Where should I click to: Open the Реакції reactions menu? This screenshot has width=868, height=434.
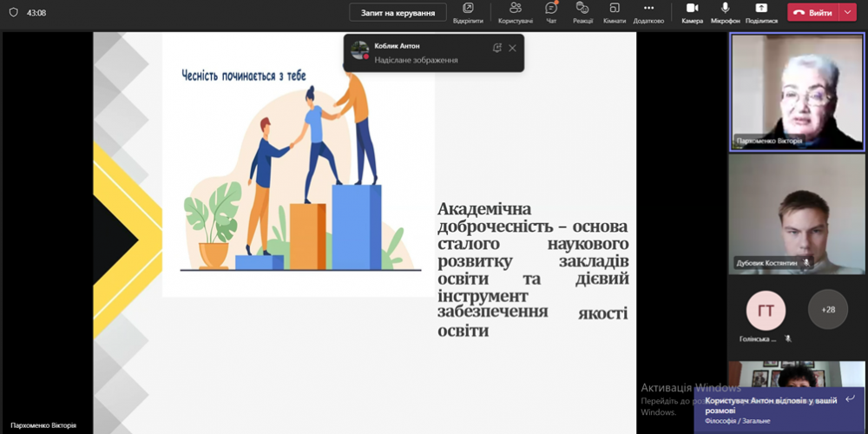[582, 12]
